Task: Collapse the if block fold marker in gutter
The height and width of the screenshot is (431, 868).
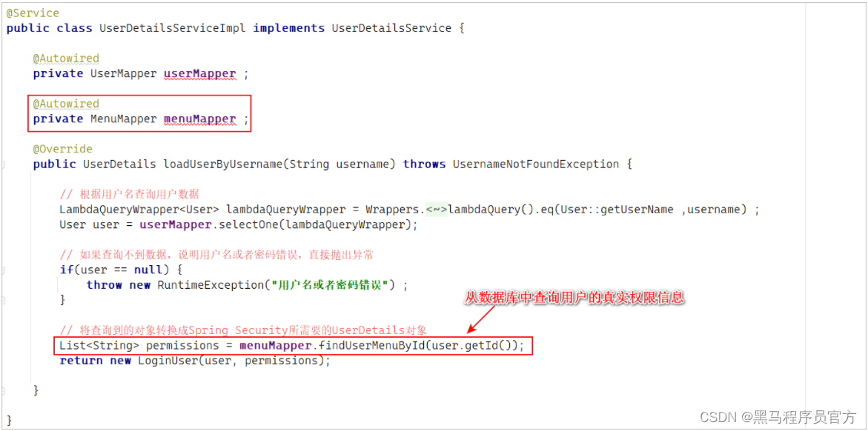Action: [3, 270]
